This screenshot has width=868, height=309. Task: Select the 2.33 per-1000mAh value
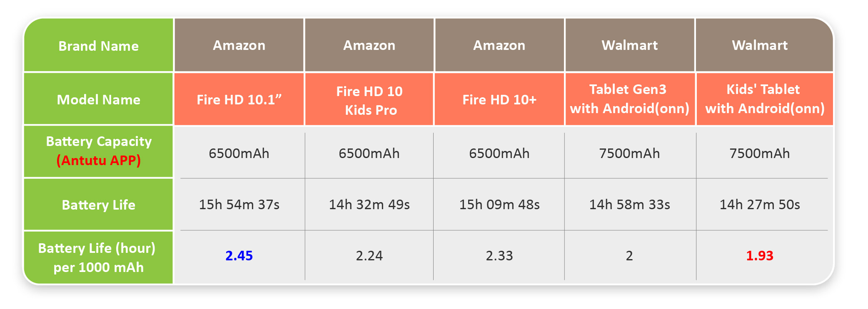tap(499, 255)
